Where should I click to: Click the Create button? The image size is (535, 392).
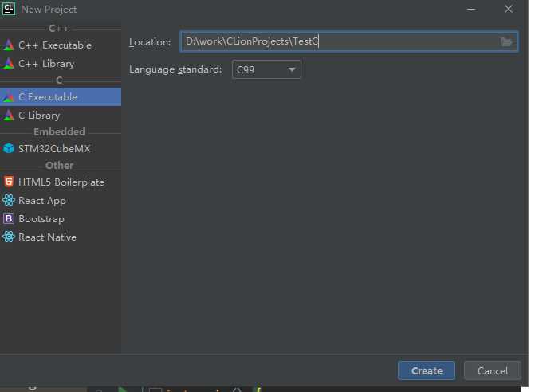click(427, 370)
